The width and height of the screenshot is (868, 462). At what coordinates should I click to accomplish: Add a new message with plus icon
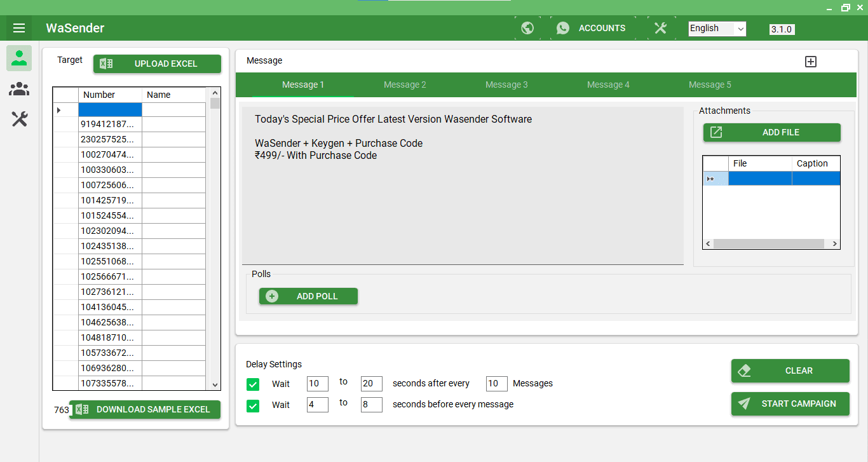(811, 62)
